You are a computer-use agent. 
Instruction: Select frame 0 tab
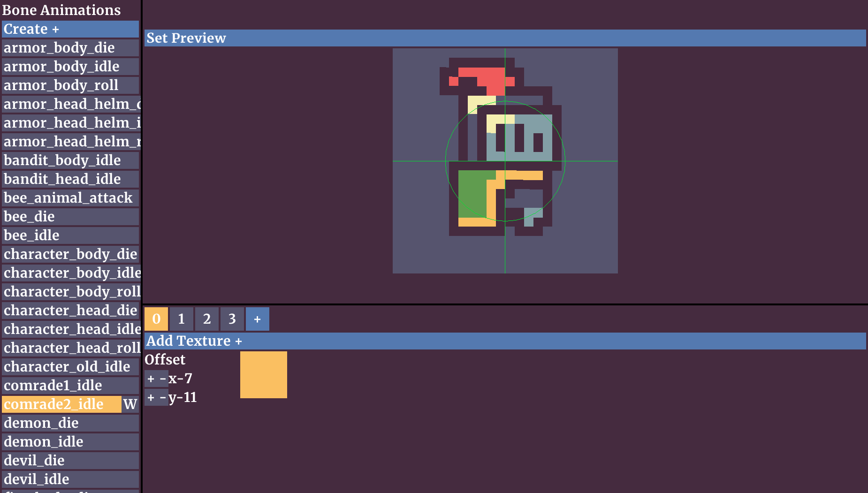[x=156, y=319]
